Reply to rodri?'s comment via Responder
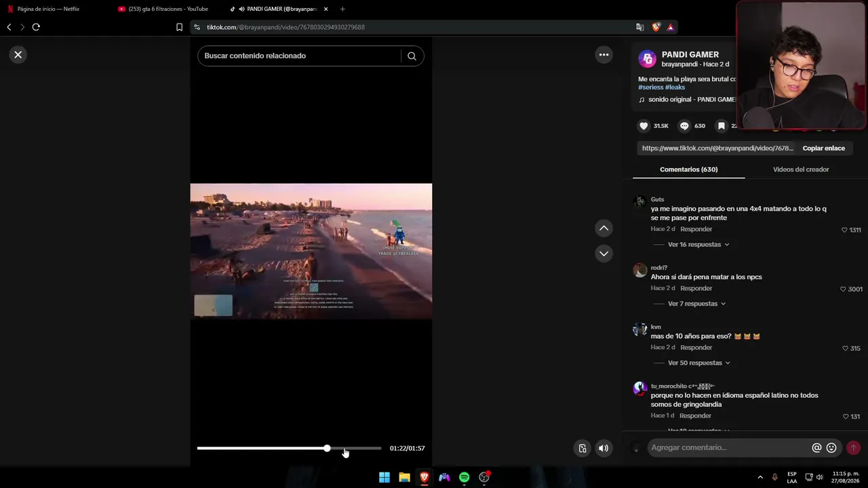The width and height of the screenshot is (868, 488). pyautogui.click(x=696, y=289)
